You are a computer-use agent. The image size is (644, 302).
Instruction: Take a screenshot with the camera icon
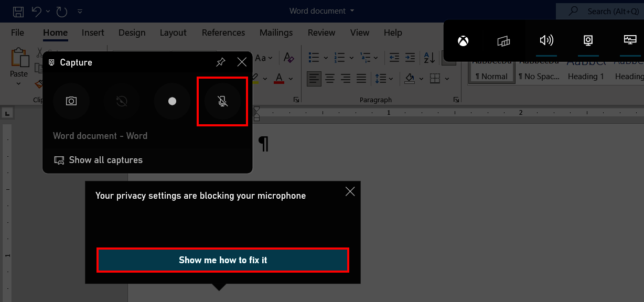click(71, 101)
